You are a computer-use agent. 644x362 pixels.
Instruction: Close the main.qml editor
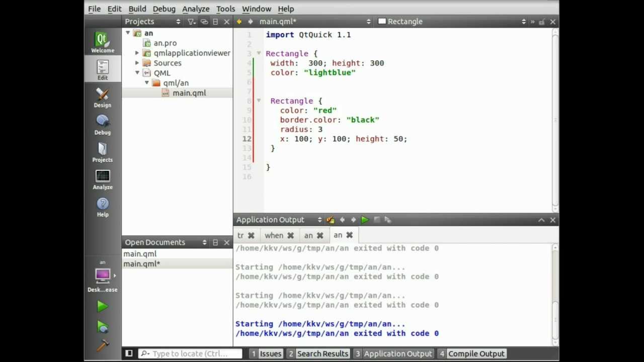point(552,22)
